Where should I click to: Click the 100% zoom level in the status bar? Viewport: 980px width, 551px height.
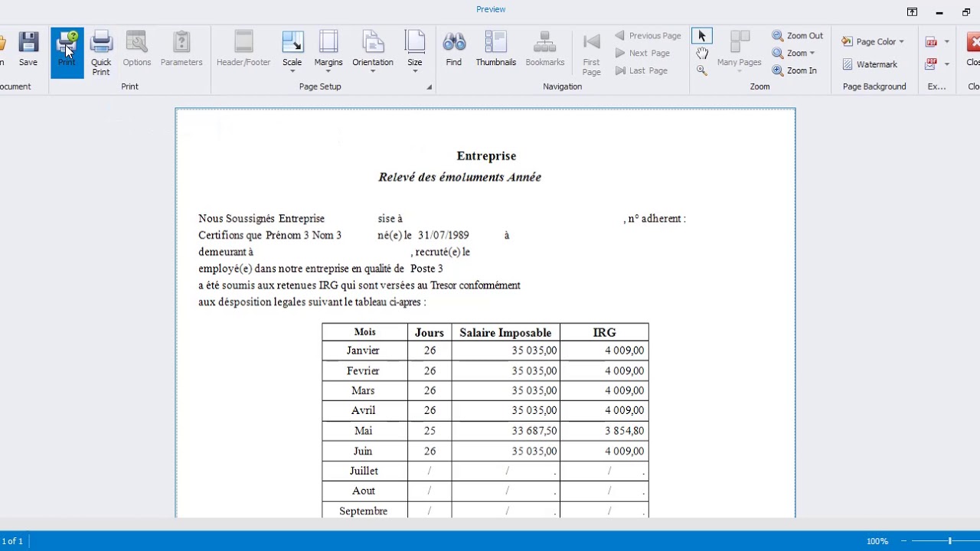point(877,541)
